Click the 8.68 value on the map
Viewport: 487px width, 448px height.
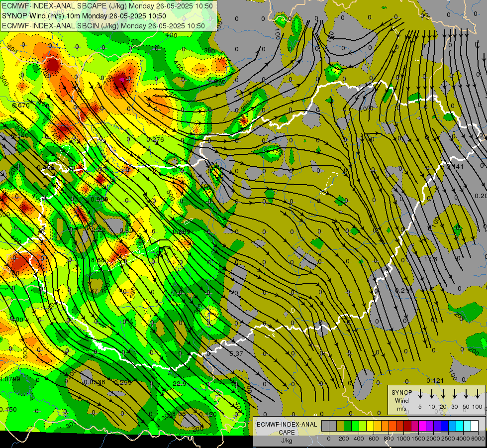(x=98, y=260)
